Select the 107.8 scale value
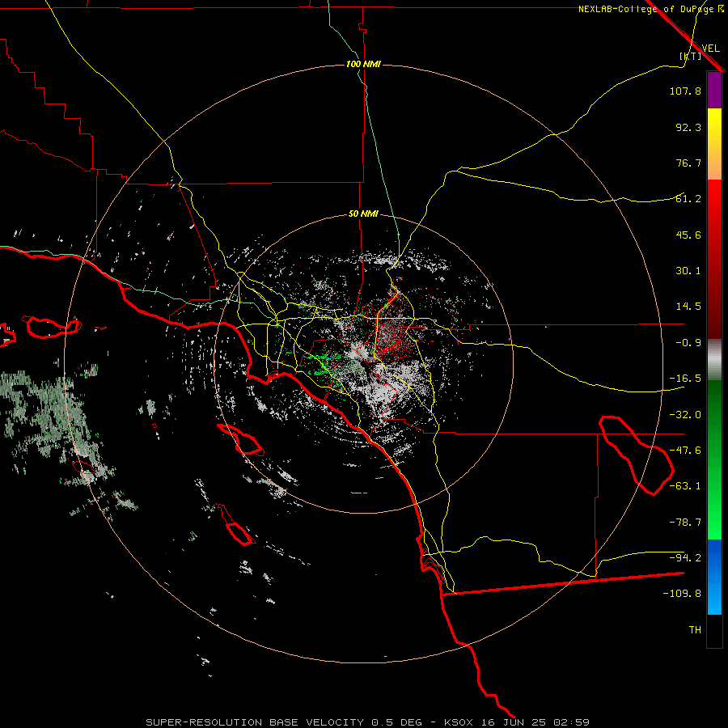 685,91
